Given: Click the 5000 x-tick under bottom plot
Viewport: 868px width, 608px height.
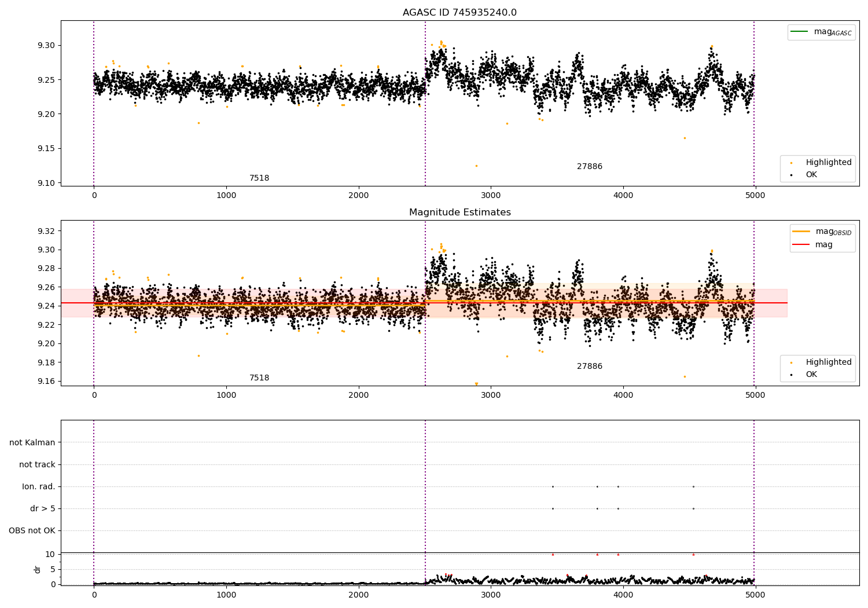Looking at the screenshot, I should [755, 595].
